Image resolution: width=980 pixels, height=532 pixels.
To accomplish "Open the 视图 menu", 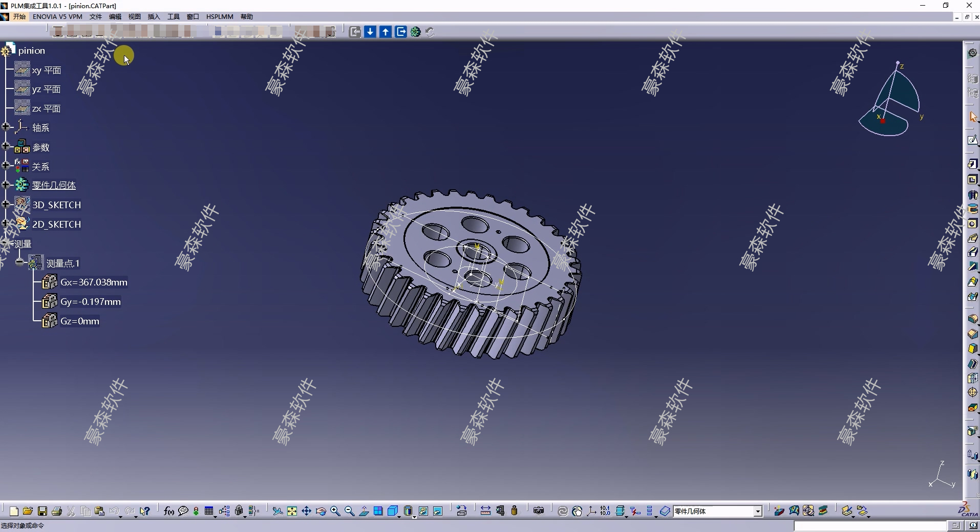I will point(135,16).
